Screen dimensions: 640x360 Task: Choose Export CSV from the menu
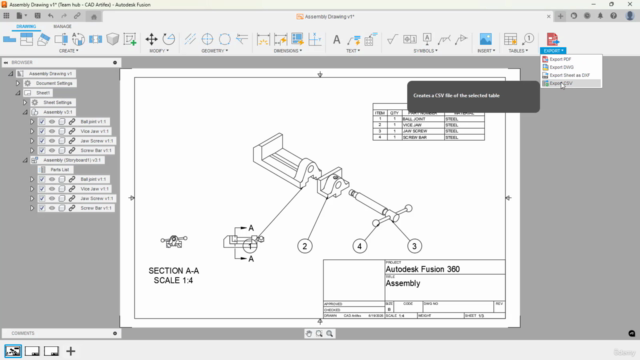[x=571, y=83]
